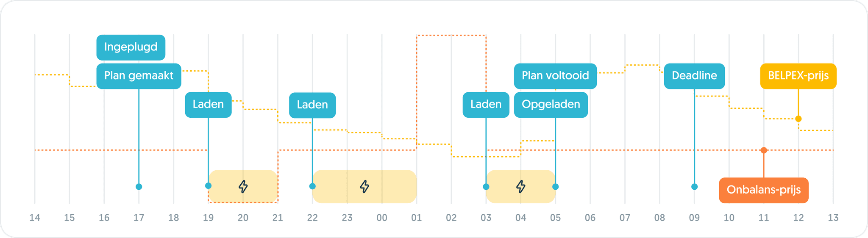Click the blue Deadline dot at hour 09
868x238 pixels.
tap(694, 187)
